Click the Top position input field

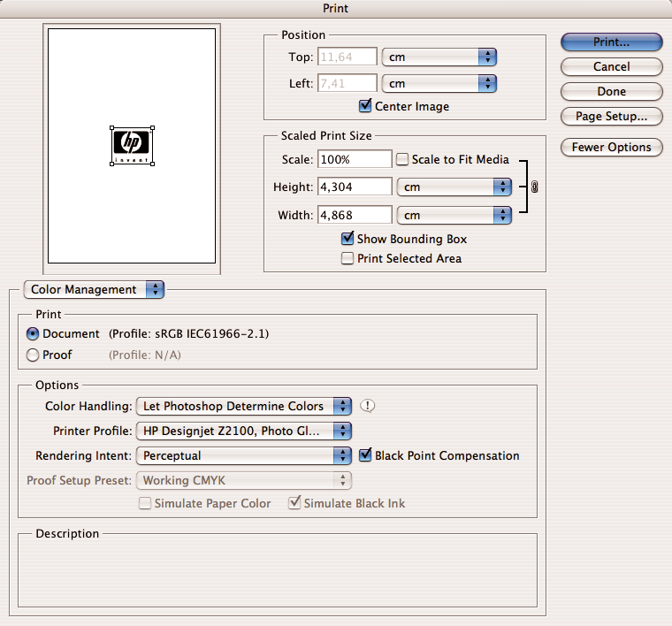click(347, 57)
